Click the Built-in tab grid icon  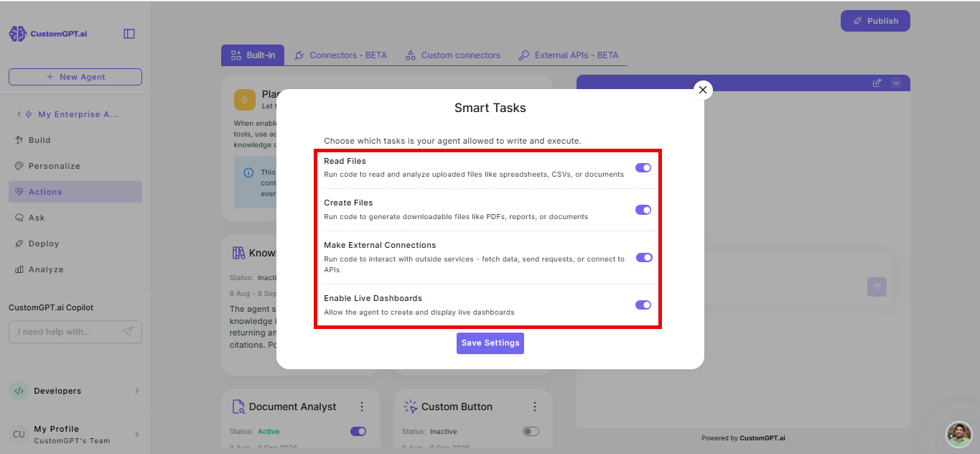pyautogui.click(x=235, y=55)
